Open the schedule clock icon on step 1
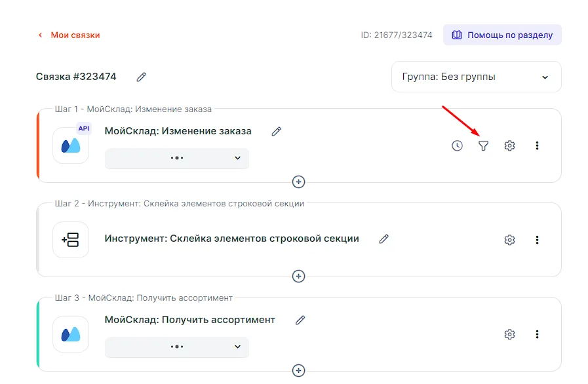This screenshot has width=588, height=384. coord(457,145)
